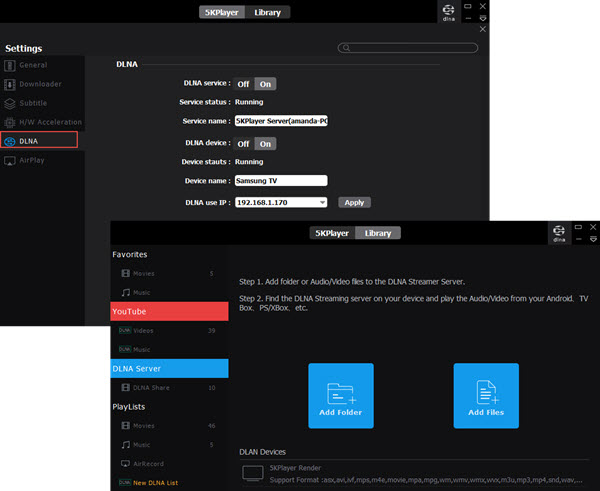This screenshot has height=491, width=600.
Task: Select the YouTube section header
Action: pyautogui.click(x=170, y=311)
